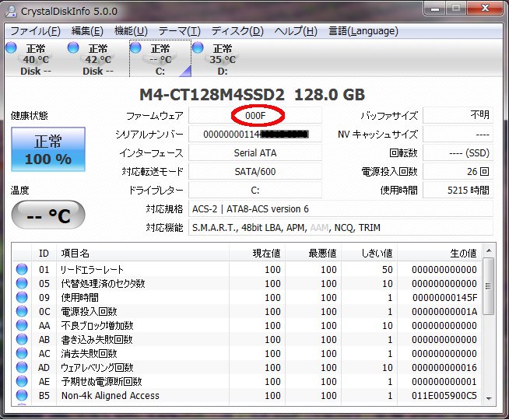Click the buffer size 不明 field

[458, 115]
